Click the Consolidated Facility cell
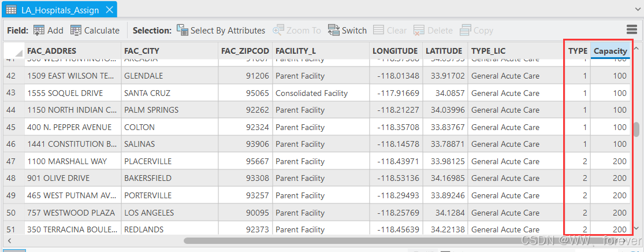 tap(321, 93)
